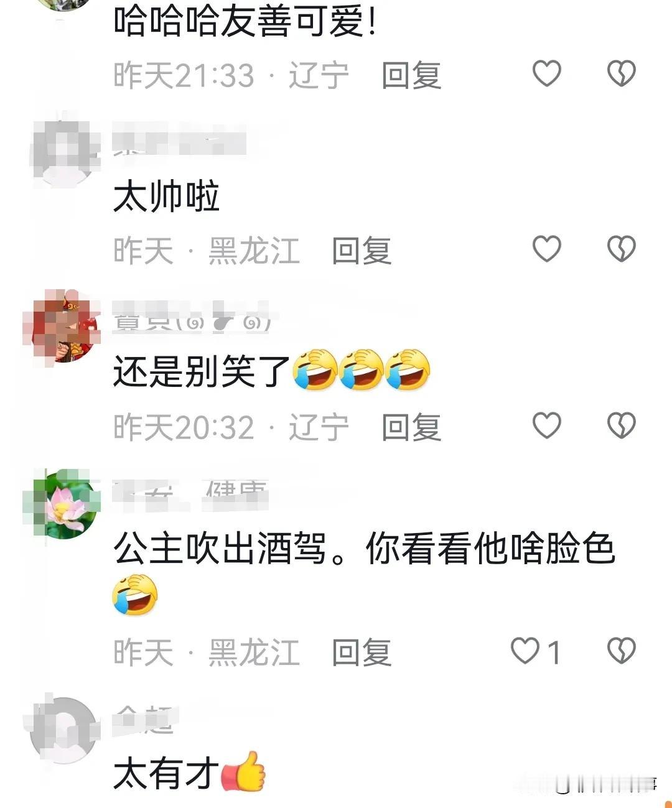The width and height of the screenshot is (672, 808).
Task: Like the '太帅啦' comment
Action: coord(547,249)
